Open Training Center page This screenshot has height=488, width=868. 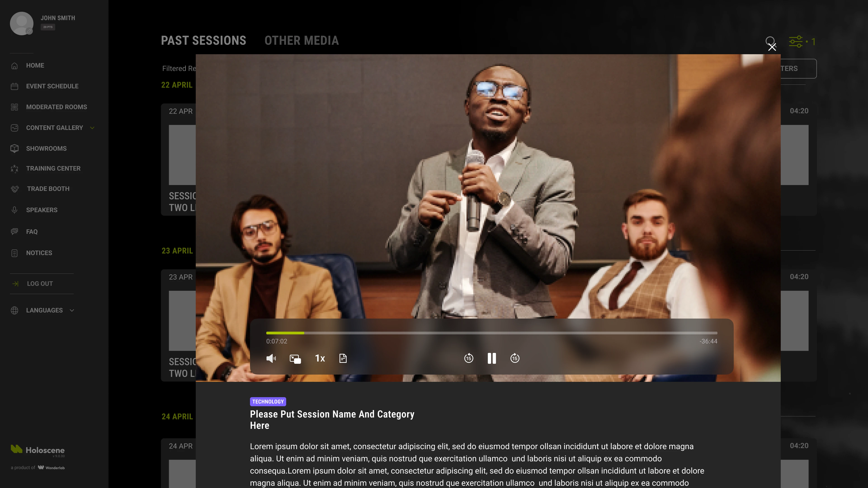[53, 168]
